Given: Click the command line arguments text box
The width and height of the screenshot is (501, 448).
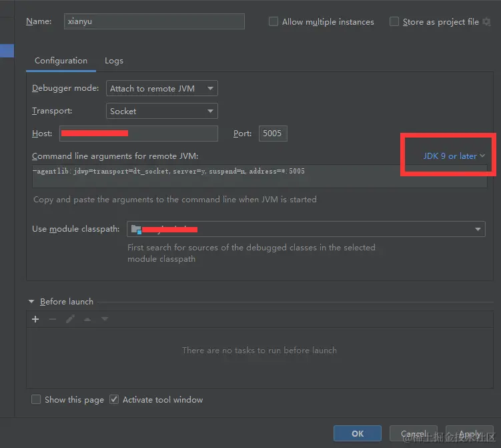Looking at the screenshot, I should pos(260,176).
